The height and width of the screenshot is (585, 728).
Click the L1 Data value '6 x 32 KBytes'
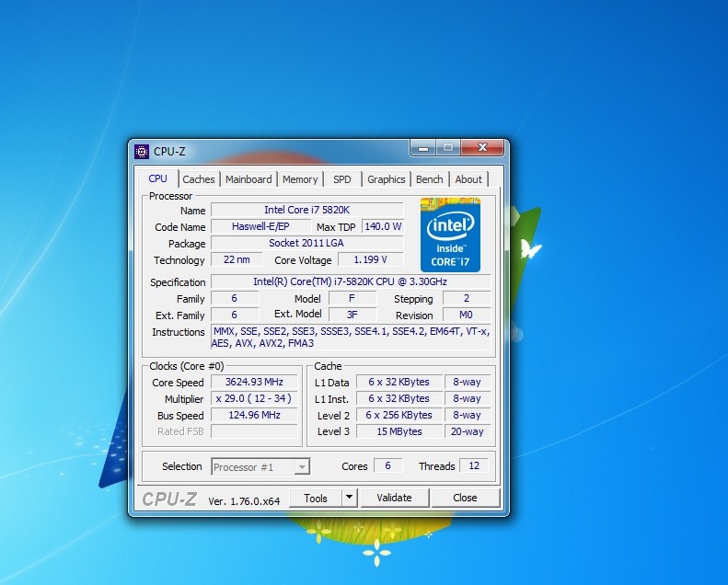pos(399,382)
